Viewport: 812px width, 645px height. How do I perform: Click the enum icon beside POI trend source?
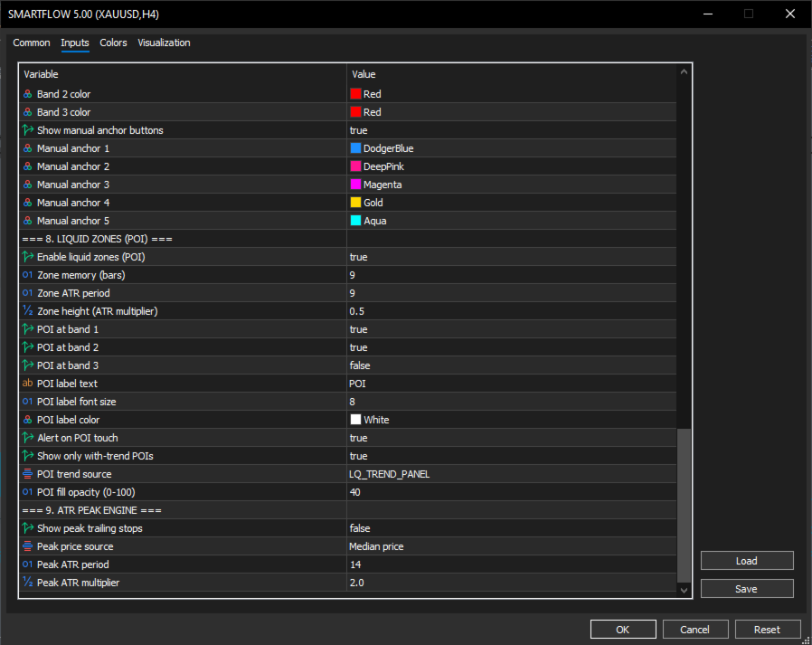point(27,474)
